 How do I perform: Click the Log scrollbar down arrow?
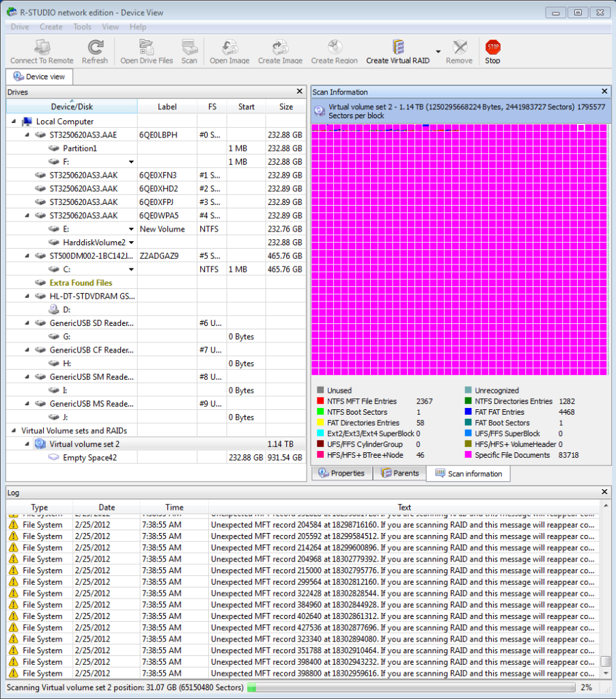605,674
